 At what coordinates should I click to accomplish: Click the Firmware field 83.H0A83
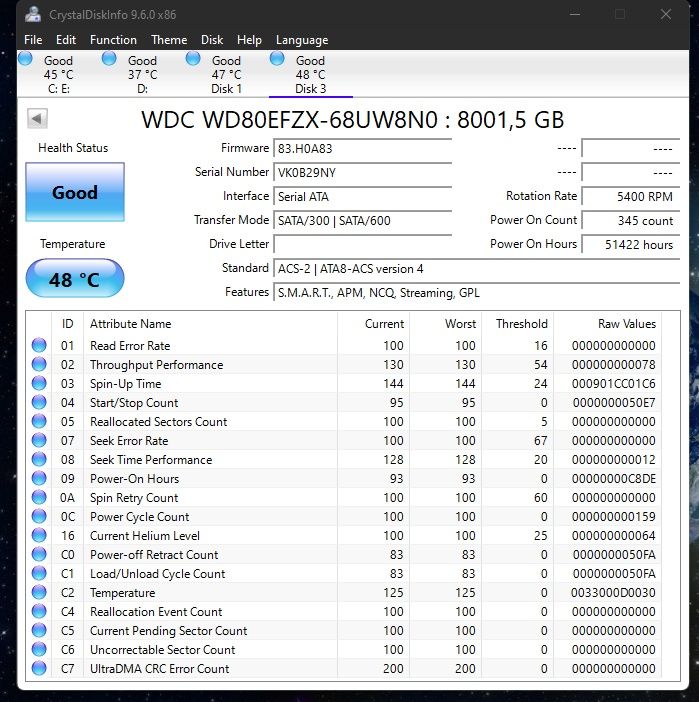point(362,149)
